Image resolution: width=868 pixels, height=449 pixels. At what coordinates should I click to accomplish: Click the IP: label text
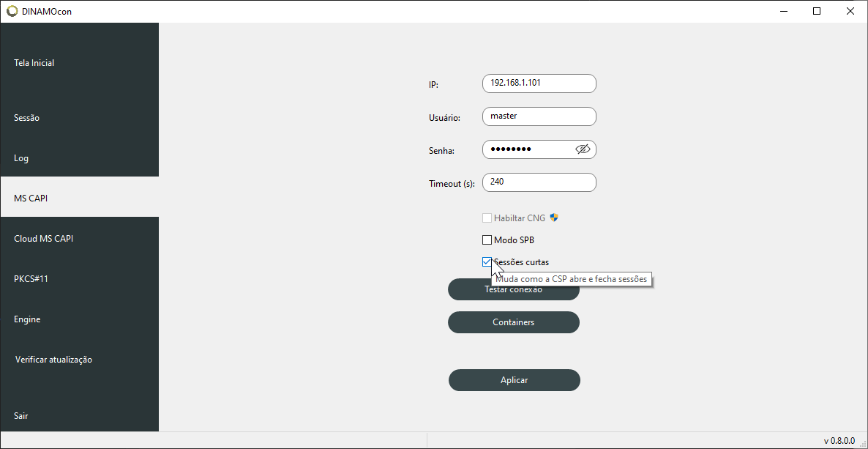(x=433, y=85)
